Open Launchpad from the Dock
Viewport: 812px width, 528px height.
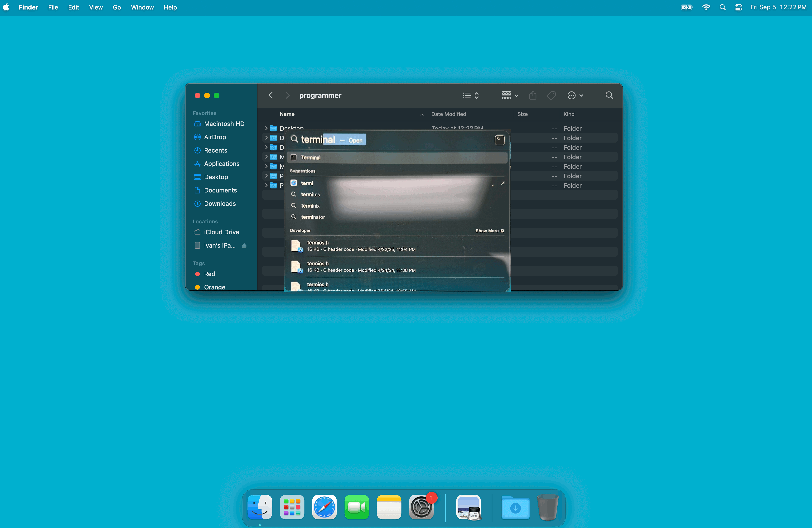click(x=292, y=507)
